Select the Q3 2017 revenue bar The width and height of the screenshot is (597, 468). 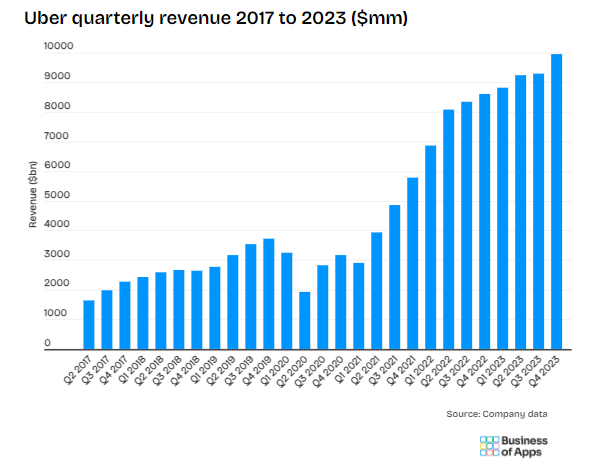tap(107, 320)
